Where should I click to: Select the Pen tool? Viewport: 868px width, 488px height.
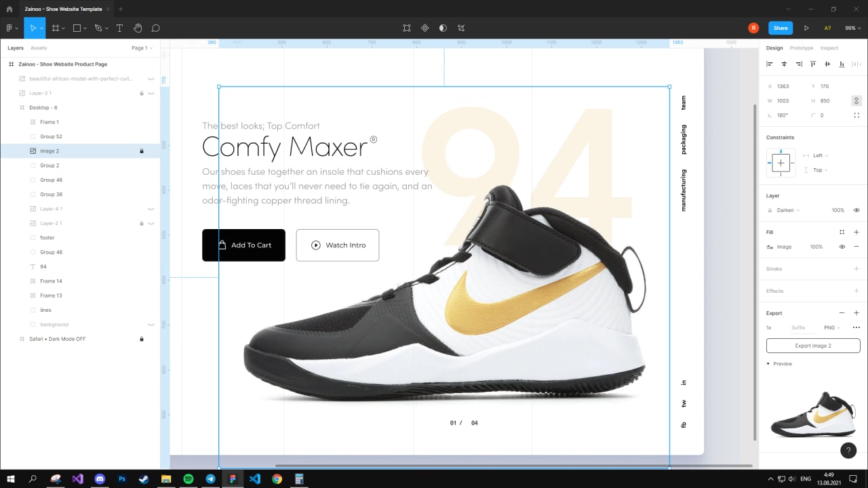click(98, 28)
